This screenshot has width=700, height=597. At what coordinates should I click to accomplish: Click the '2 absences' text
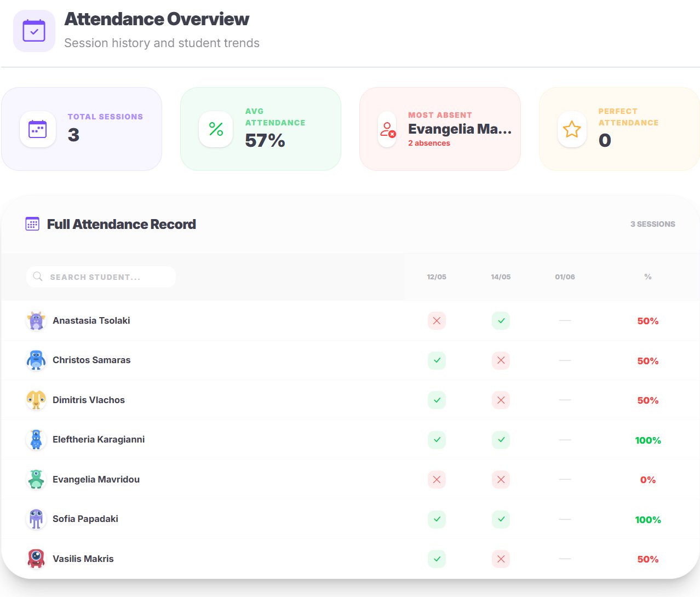[429, 143]
